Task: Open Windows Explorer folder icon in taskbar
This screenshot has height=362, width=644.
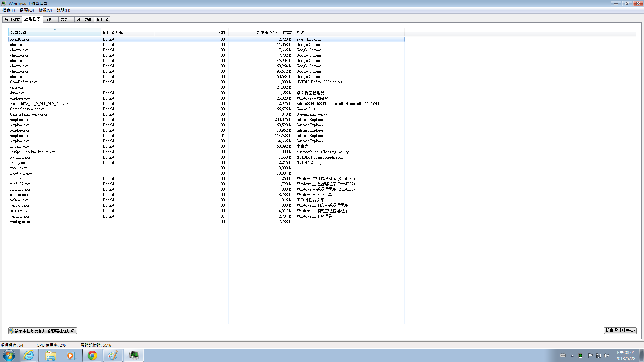Action: pyautogui.click(x=51, y=355)
